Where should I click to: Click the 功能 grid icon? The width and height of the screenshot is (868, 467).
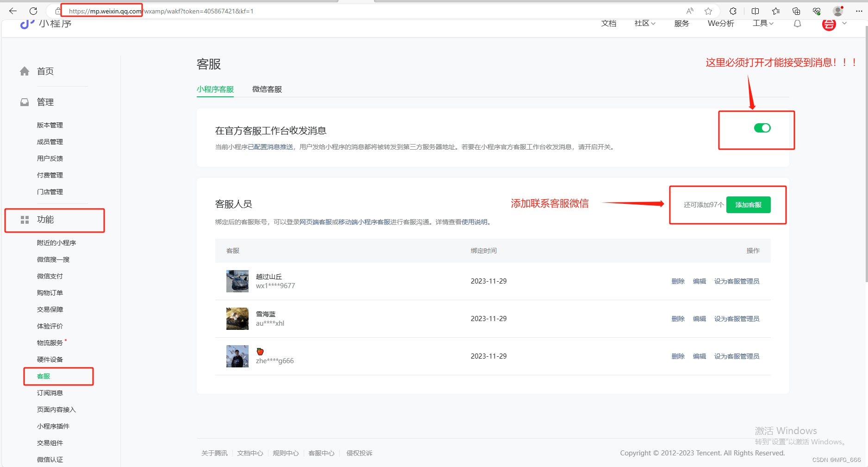pyautogui.click(x=25, y=220)
